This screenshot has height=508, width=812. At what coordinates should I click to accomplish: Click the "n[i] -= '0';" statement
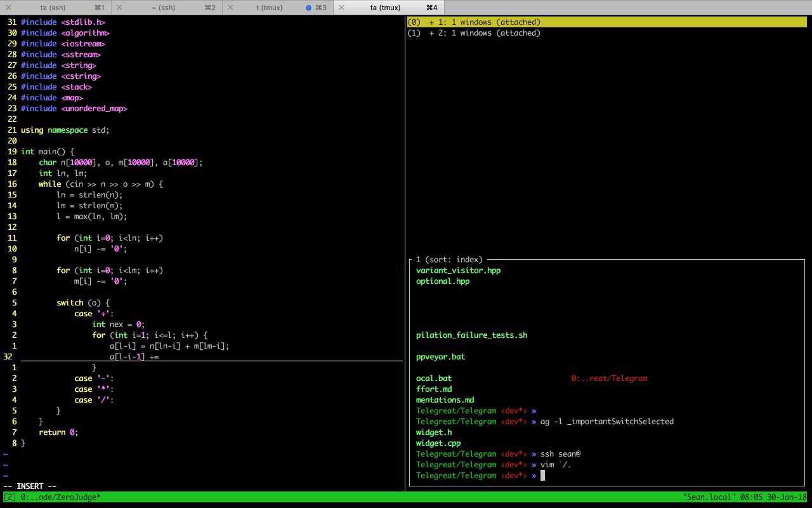[x=101, y=249]
